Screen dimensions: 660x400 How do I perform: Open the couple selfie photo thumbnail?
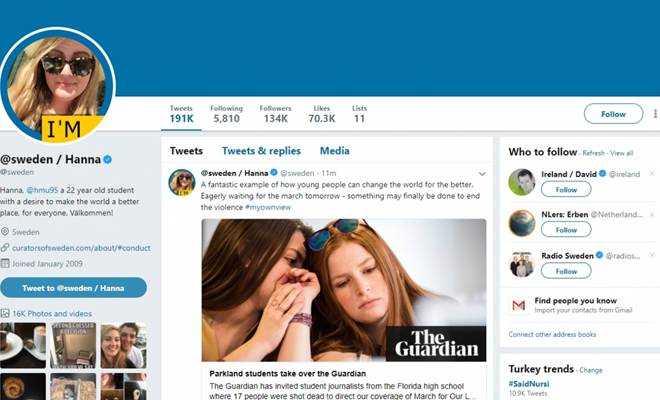[123, 345]
